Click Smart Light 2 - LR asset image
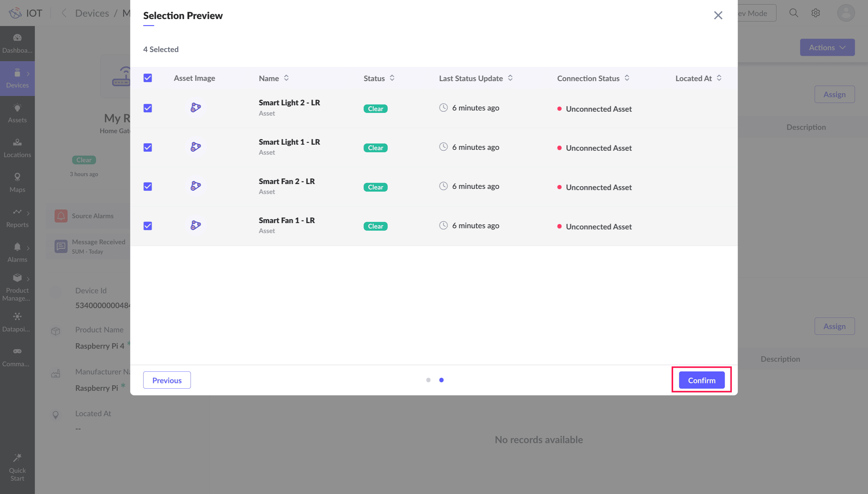Screen dimensions: 868x494 point(195,107)
